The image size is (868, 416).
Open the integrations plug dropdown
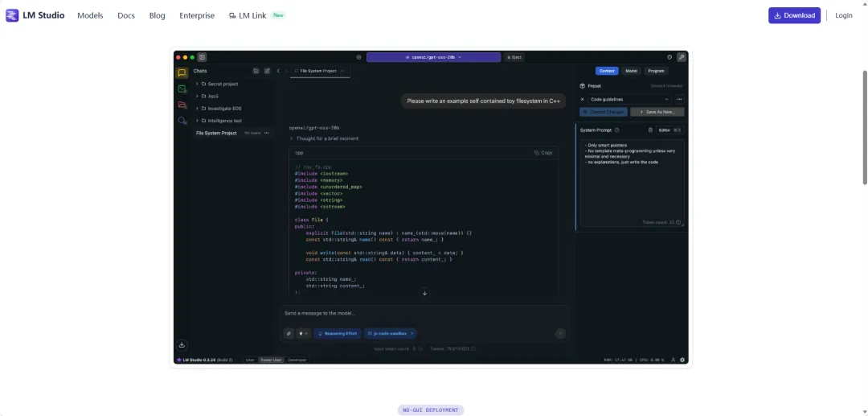coord(303,333)
